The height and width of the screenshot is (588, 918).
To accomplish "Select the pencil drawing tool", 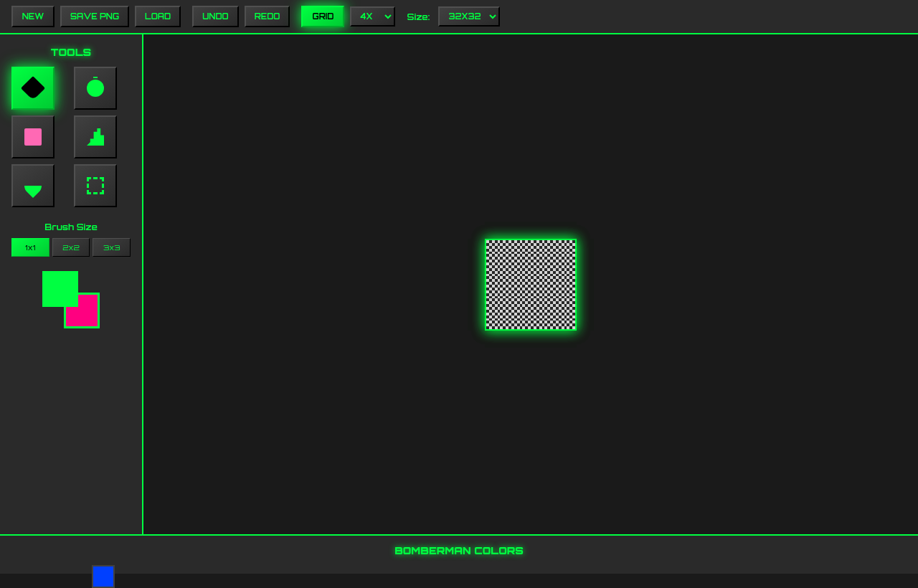I will point(32,87).
